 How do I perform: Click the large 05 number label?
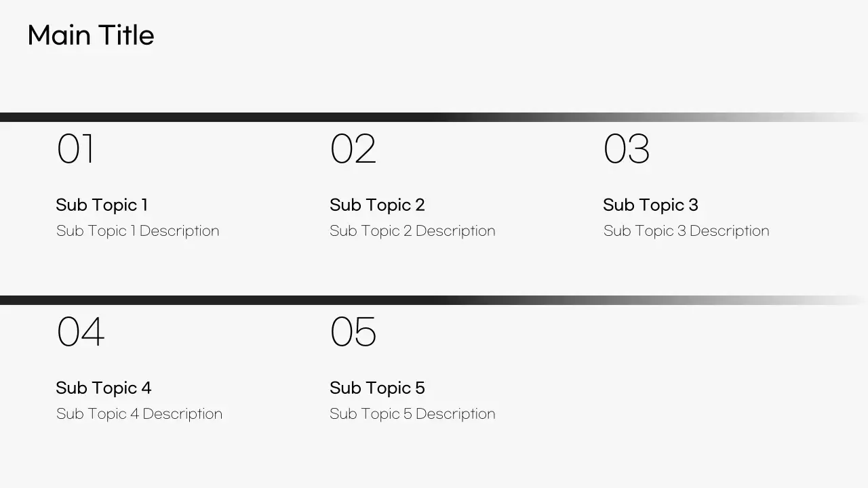pos(353,332)
